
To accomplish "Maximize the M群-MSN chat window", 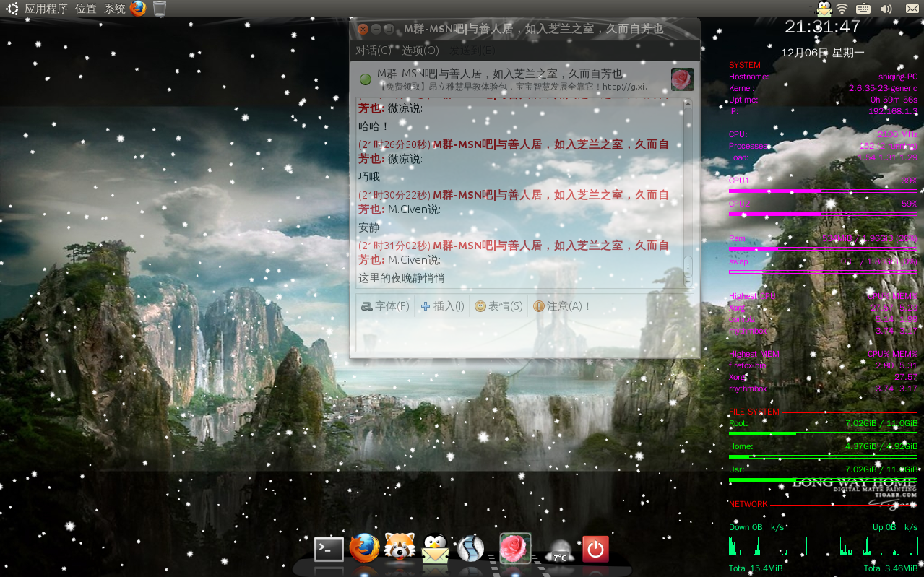I will pos(389,30).
